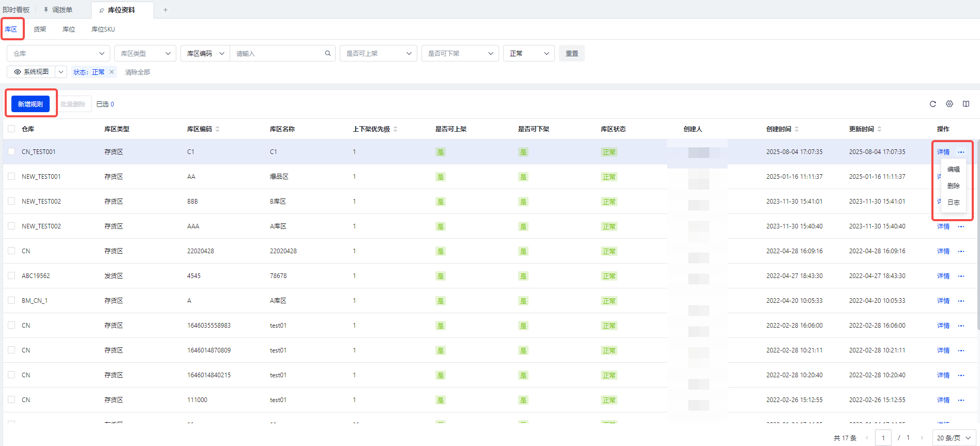This screenshot has height=446, width=980.
Task: Sort by 库区编码 column arrows
Action: [218, 129]
